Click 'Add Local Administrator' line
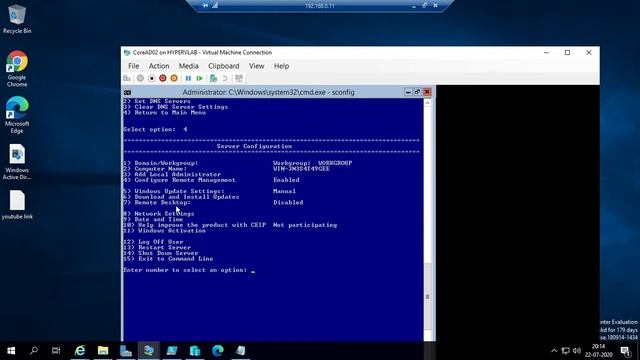 coord(172,174)
